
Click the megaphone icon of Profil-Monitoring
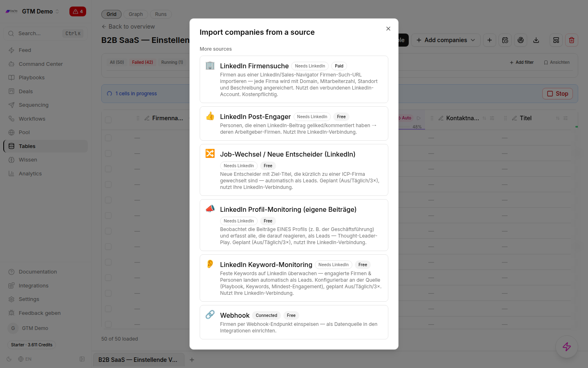(210, 209)
